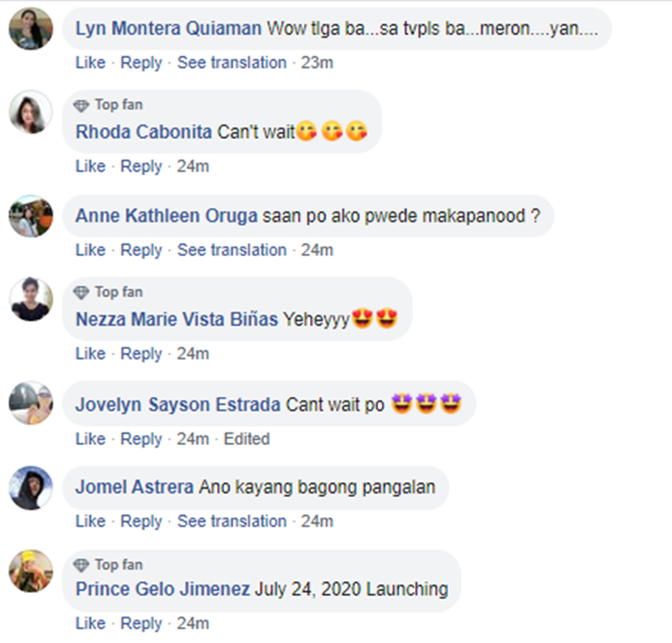Viewport: 672px width, 643px height.
Task: Like Prince Gelo Jimenez's comment
Action: [x=90, y=623]
